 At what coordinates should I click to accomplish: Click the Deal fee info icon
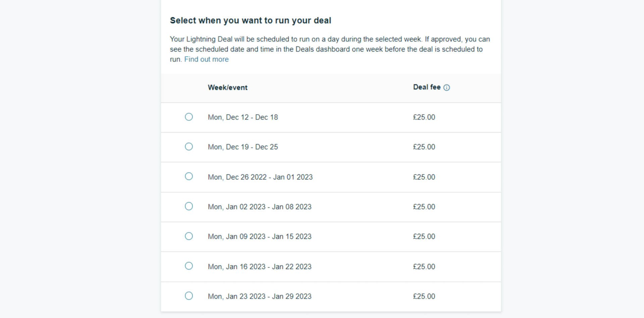coord(446,87)
